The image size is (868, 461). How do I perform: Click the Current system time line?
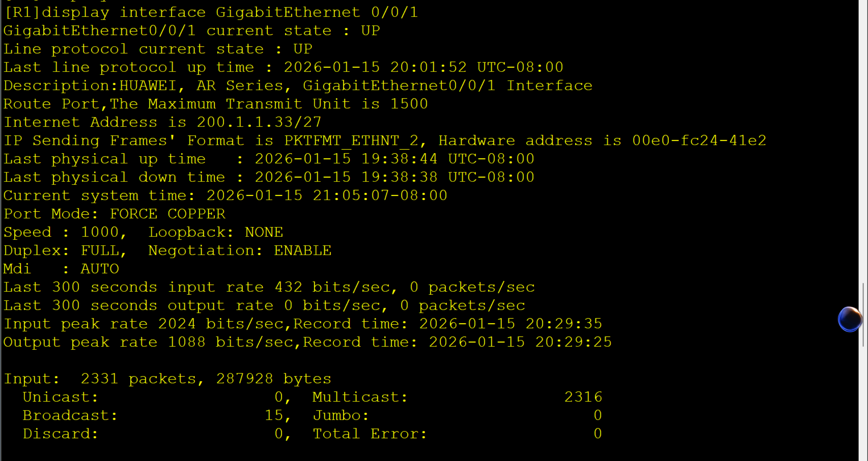point(225,195)
